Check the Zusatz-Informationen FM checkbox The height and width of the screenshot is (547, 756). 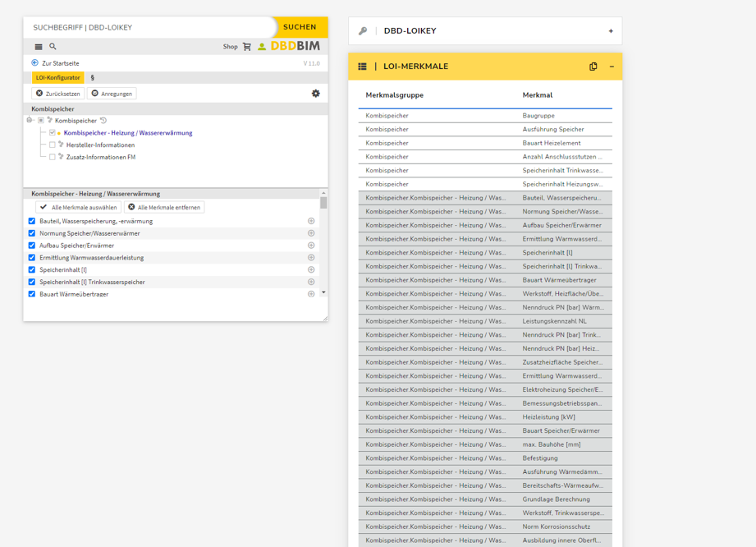coord(52,156)
